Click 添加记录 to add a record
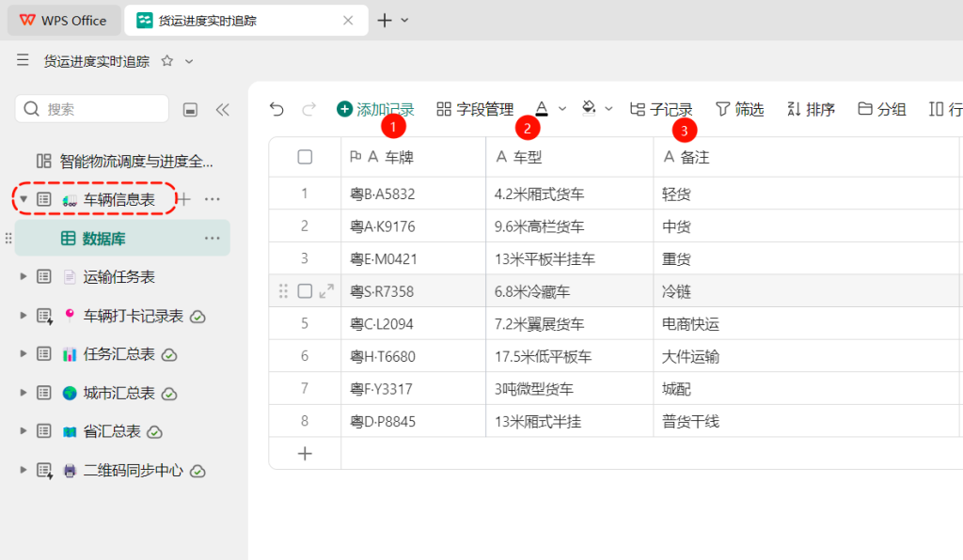 tap(376, 109)
